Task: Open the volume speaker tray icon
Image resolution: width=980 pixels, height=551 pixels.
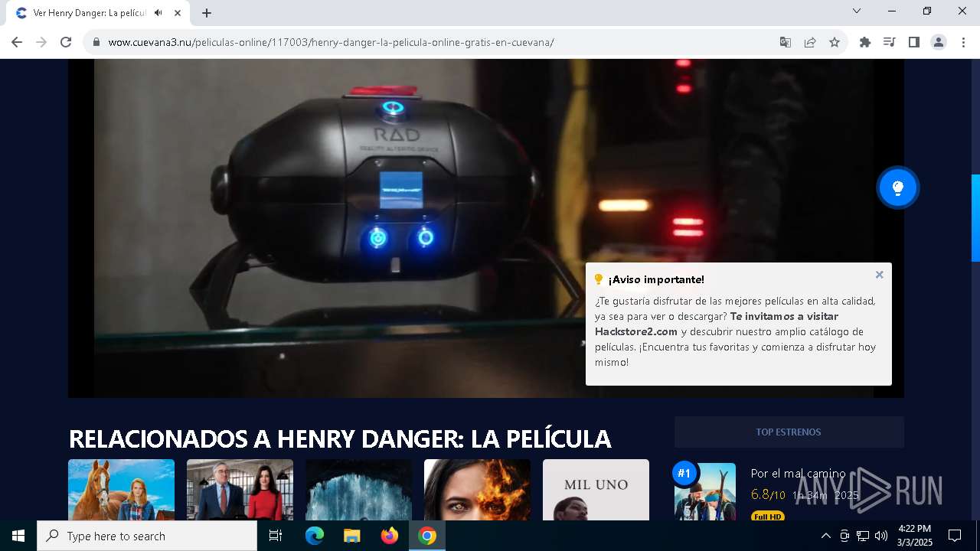Action: click(881, 536)
